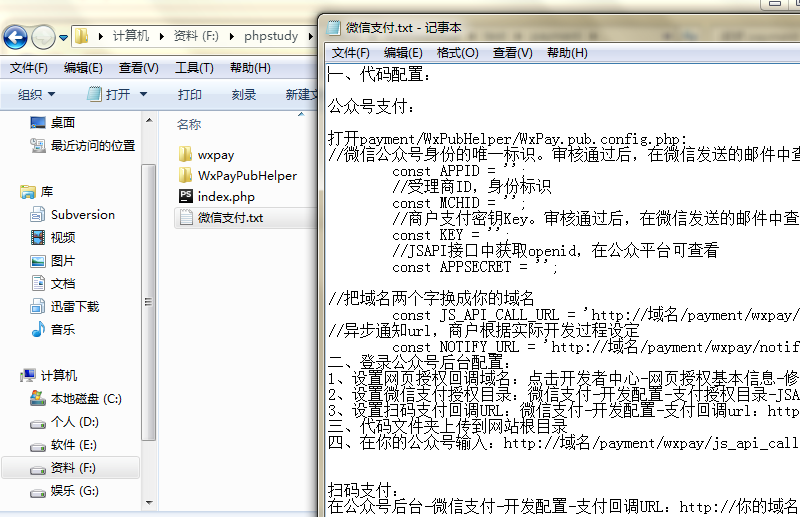The width and height of the screenshot is (800, 517).
Task: Click the Notepad icon in the title bar
Action: click(x=334, y=28)
